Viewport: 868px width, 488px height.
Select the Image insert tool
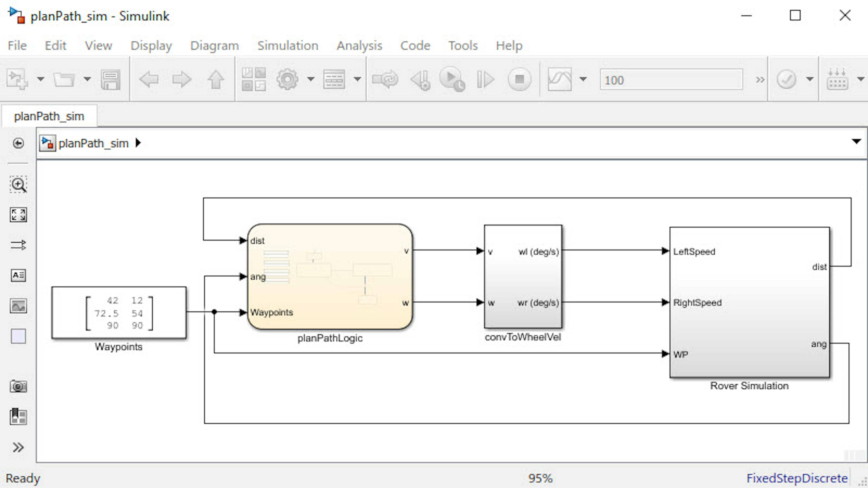[18, 306]
